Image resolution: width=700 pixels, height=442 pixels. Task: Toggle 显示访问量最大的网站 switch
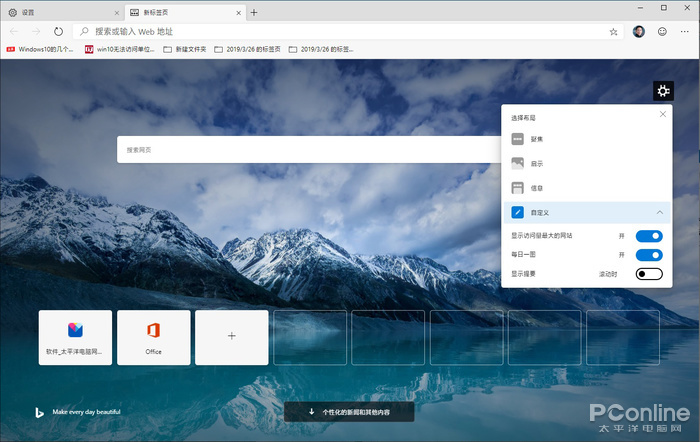(x=649, y=236)
